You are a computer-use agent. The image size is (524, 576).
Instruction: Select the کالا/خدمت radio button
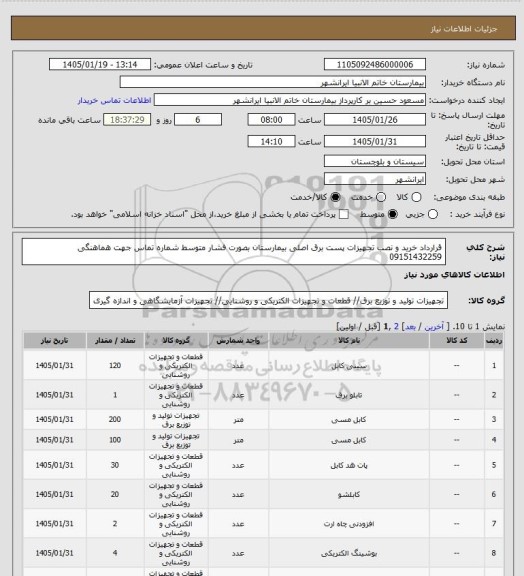(x=335, y=197)
